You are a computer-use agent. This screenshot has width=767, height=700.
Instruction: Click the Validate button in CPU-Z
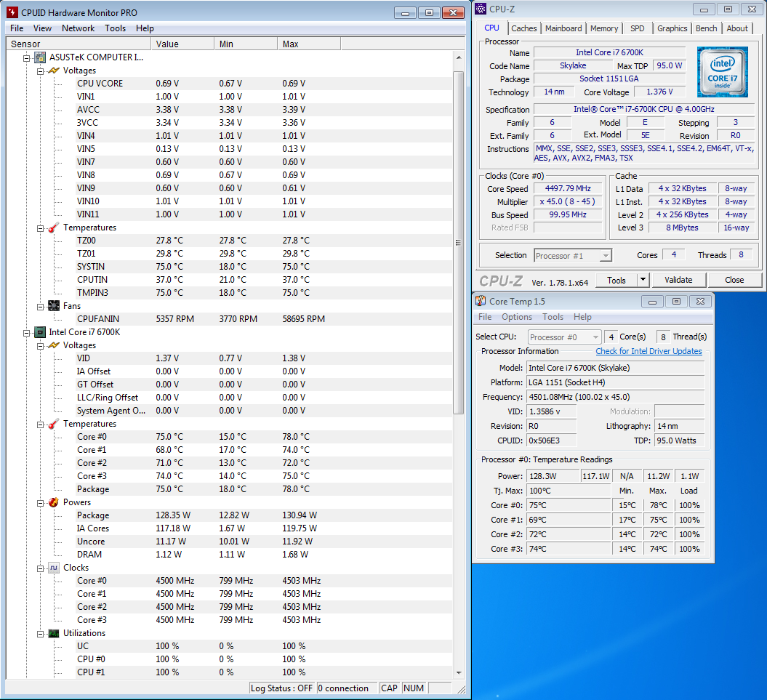678,280
